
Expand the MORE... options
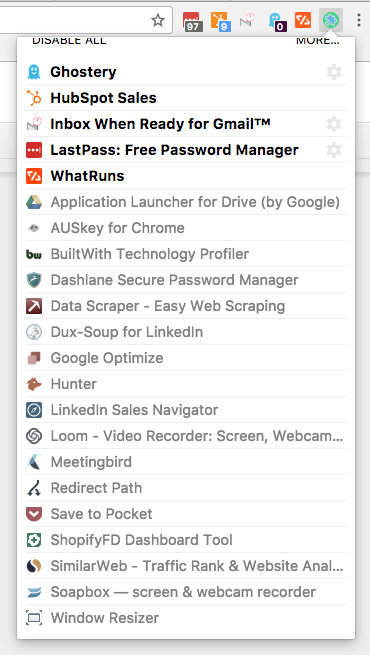[x=318, y=41]
